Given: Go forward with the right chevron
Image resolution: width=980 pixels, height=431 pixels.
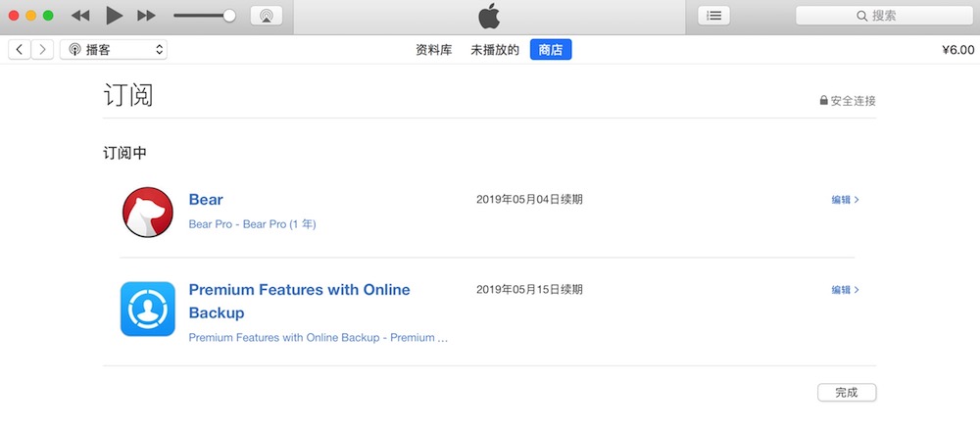Looking at the screenshot, I should coord(42,49).
